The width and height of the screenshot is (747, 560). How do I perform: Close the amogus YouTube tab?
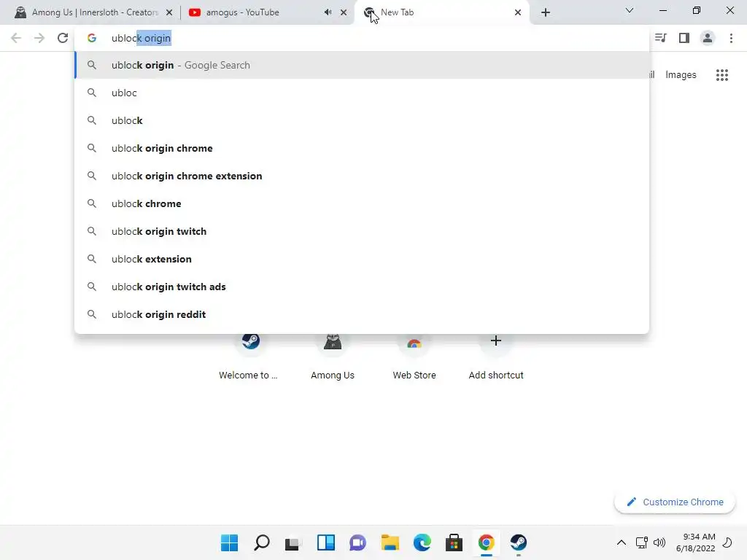344,12
